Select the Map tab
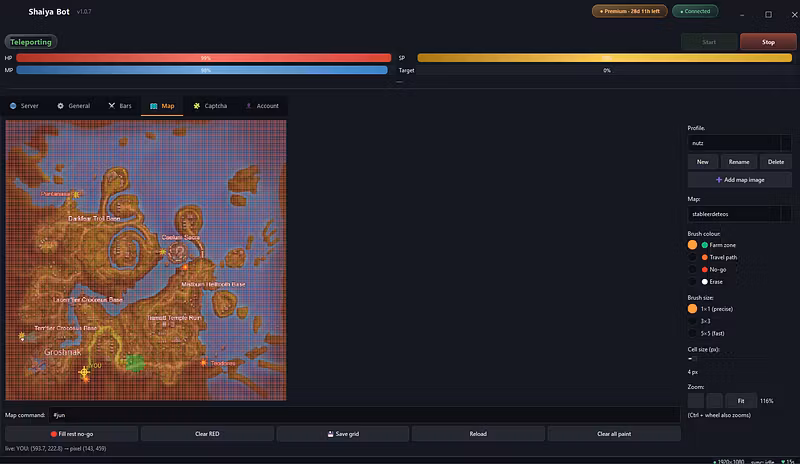The height and width of the screenshot is (464, 800). pos(162,106)
